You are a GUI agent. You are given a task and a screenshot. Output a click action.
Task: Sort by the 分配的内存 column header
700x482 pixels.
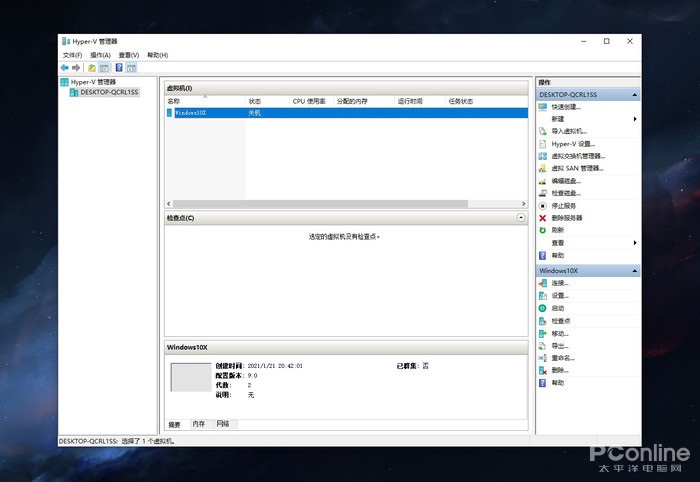point(364,101)
